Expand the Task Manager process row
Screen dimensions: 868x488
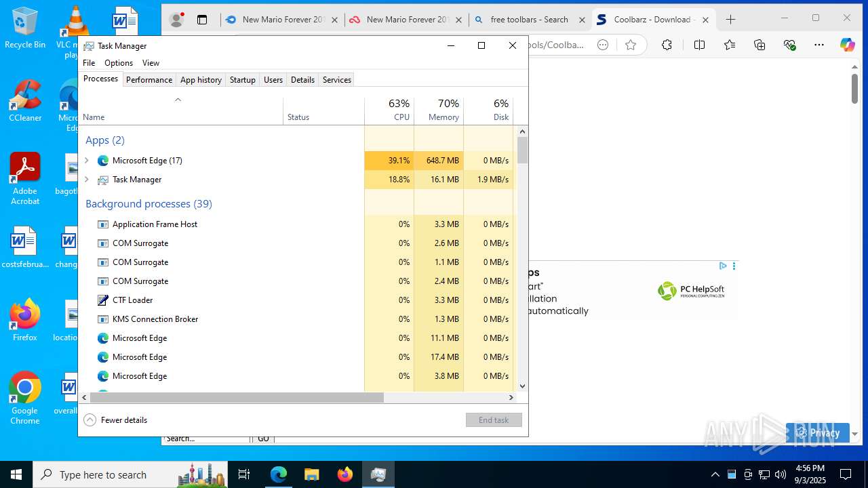(86, 180)
